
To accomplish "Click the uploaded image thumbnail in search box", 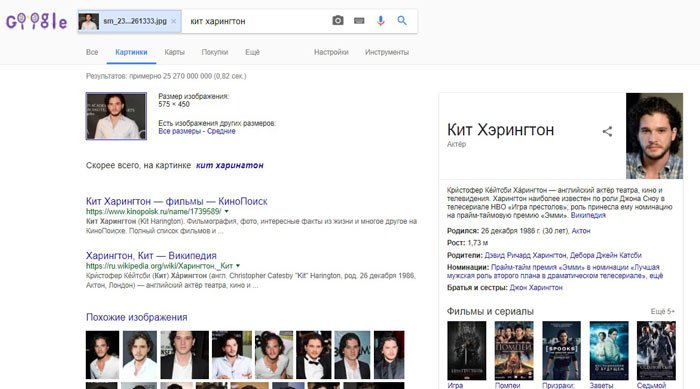I will [88, 21].
